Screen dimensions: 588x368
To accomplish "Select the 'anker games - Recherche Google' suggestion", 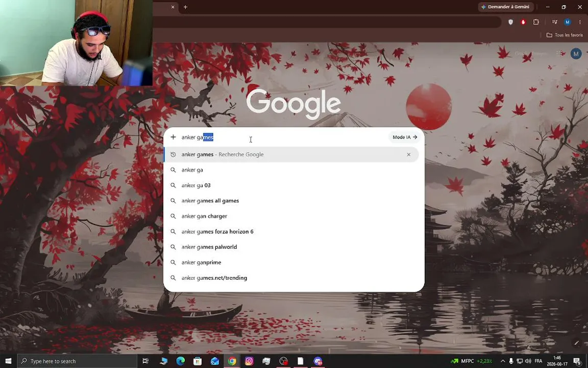I will pos(291,154).
